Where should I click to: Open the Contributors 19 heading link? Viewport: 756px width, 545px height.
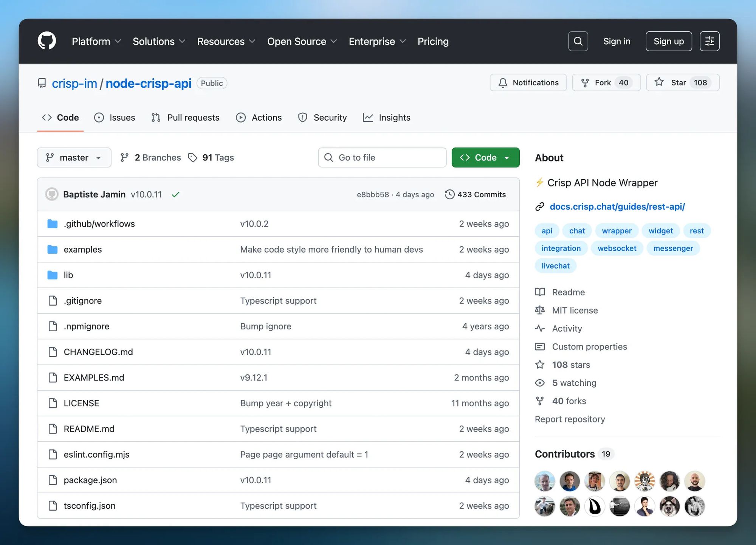(574, 454)
